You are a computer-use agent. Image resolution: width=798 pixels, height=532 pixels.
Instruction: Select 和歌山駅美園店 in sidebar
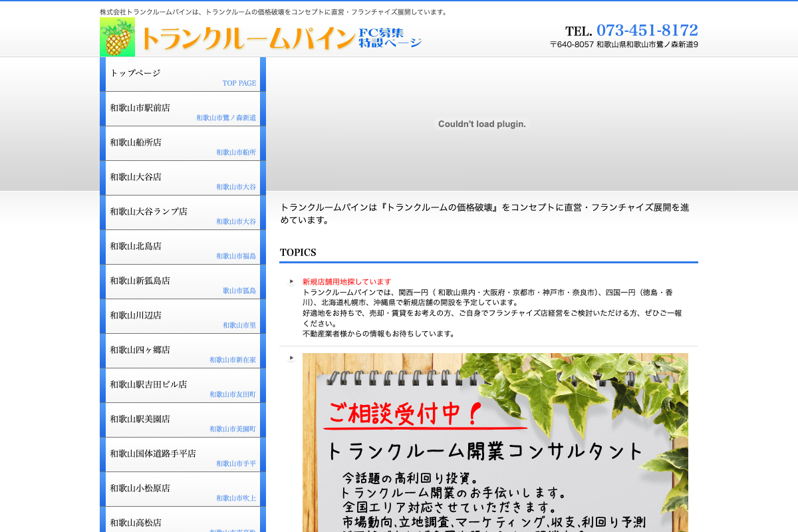click(x=183, y=420)
